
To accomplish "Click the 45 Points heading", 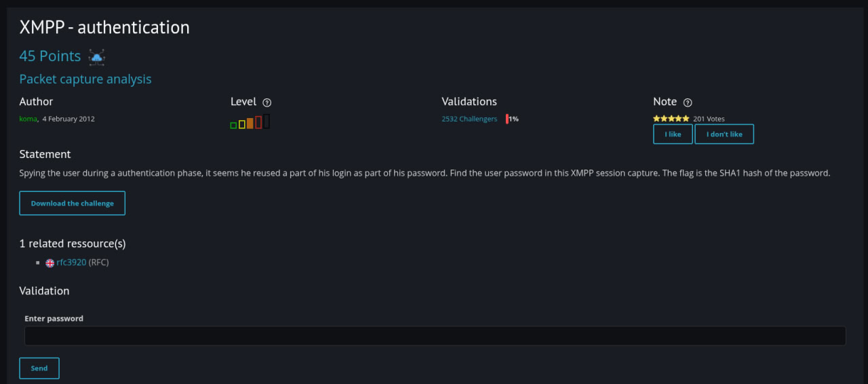I will [x=50, y=56].
